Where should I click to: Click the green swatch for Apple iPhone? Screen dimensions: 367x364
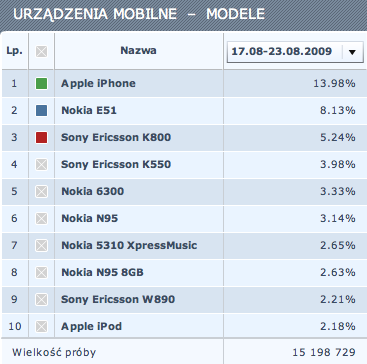pyautogui.click(x=41, y=83)
